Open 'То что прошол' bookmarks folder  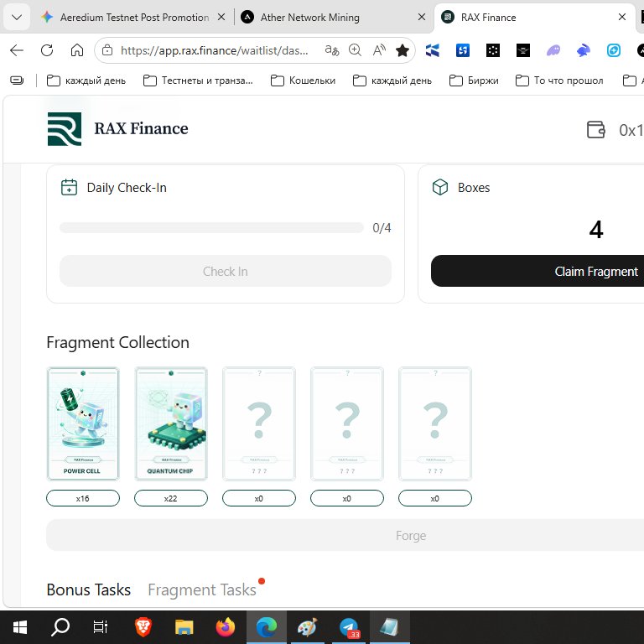(x=559, y=80)
